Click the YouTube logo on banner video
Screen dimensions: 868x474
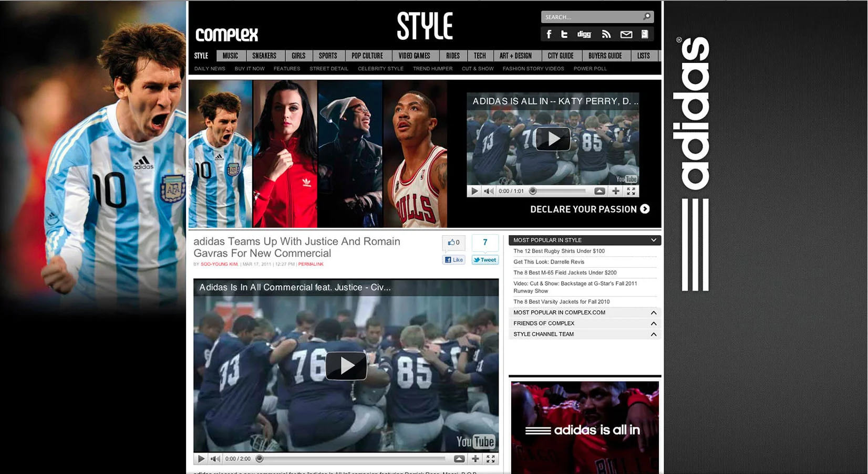click(x=626, y=179)
